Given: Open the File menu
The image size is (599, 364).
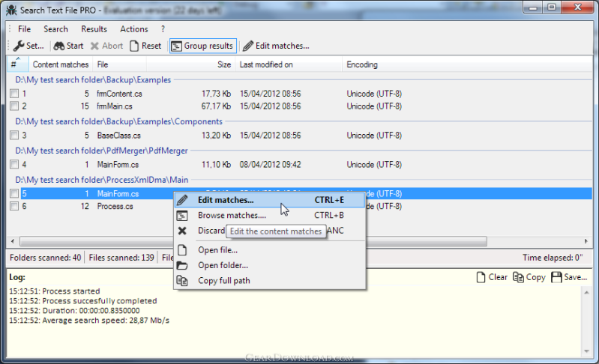Looking at the screenshot, I should [x=24, y=29].
